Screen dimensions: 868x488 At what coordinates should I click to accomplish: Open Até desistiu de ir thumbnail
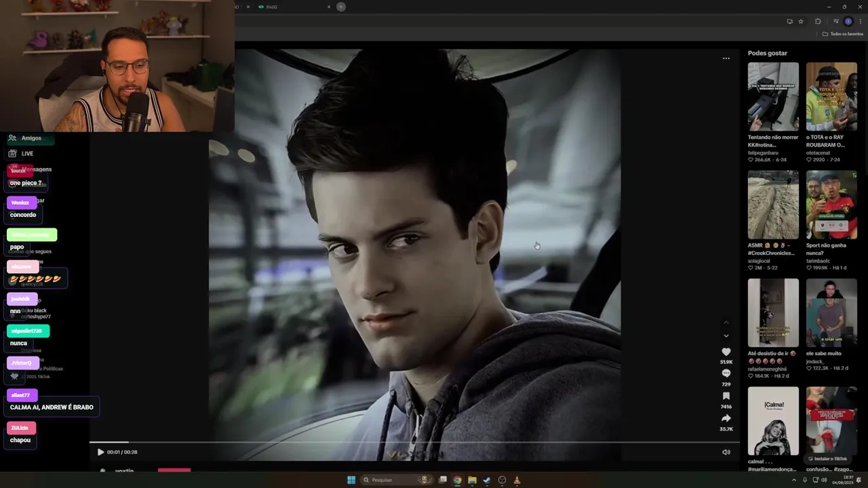tap(773, 313)
